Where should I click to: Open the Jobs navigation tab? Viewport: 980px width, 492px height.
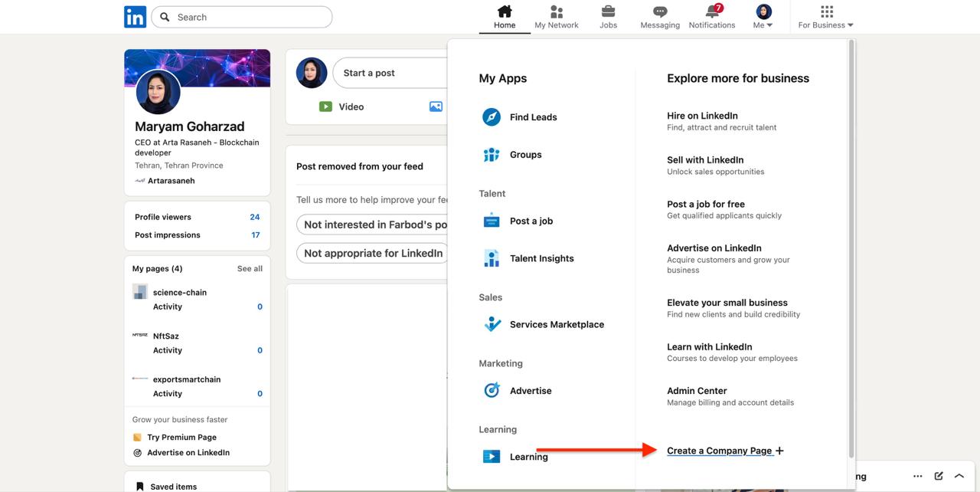coord(608,17)
